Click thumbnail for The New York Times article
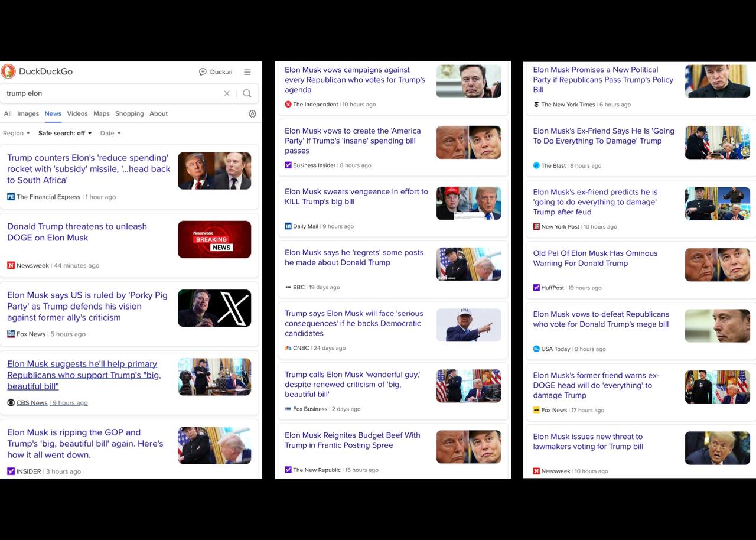Image resolution: width=756 pixels, height=540 pixels. point(718,82)
